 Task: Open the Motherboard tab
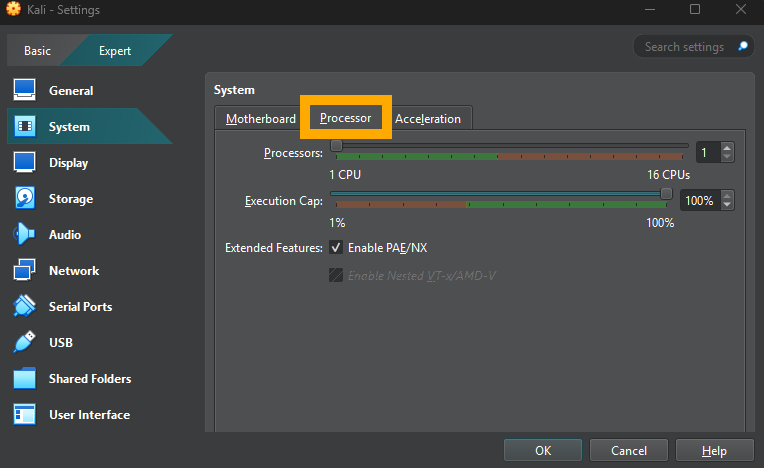[261, 118]
